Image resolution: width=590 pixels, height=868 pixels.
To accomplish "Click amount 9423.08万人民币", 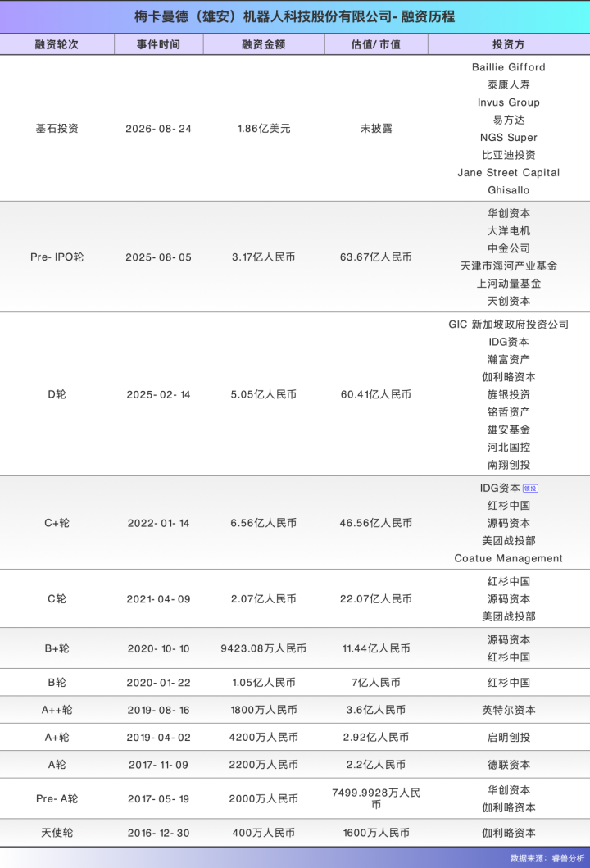I will (264, 648).
